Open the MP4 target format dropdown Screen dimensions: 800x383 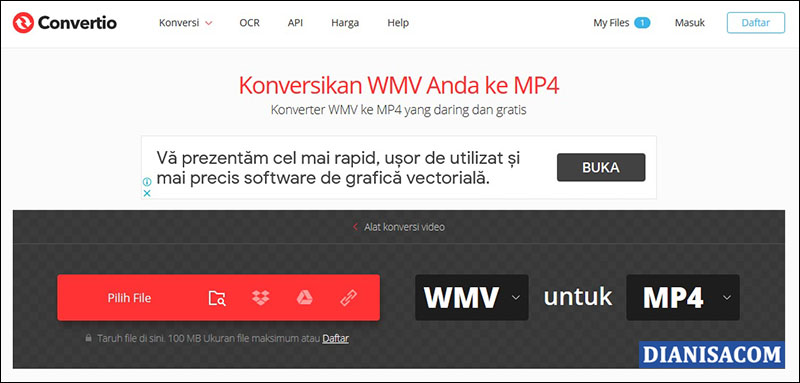tap(683, 297)
